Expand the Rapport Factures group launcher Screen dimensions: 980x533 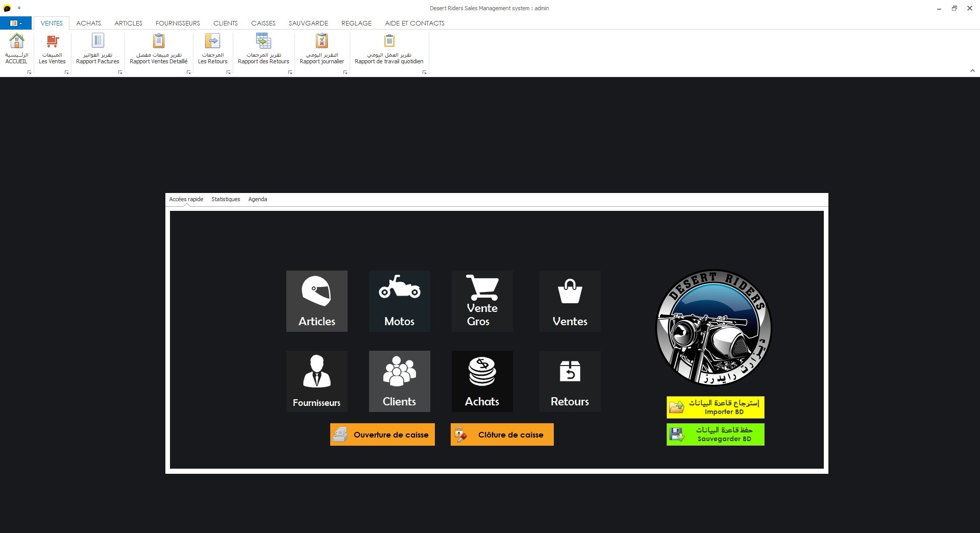click(120, 72)
